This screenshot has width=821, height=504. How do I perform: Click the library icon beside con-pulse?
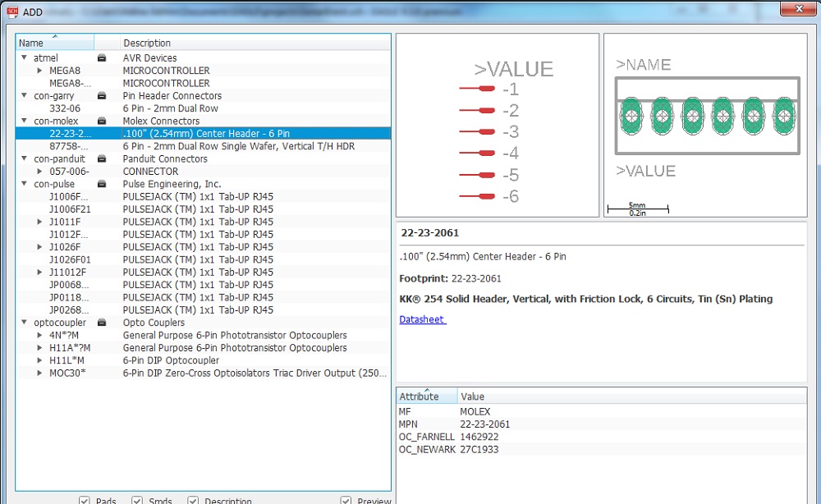coord(102,184)
